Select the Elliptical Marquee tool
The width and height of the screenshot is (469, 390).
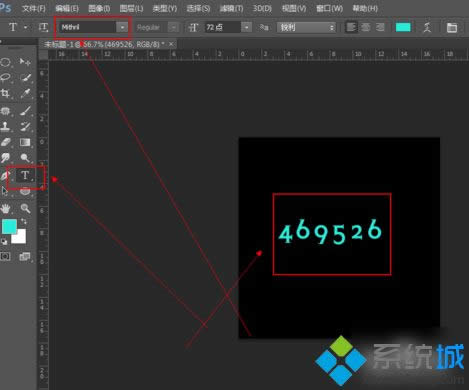click(x=6, y=62)
